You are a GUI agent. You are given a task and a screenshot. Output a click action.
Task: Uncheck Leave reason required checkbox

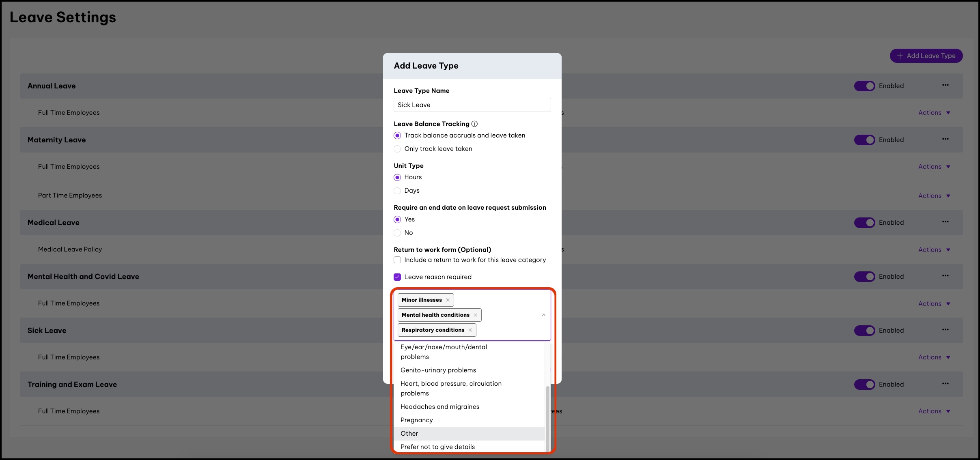[x=397, y=277]
